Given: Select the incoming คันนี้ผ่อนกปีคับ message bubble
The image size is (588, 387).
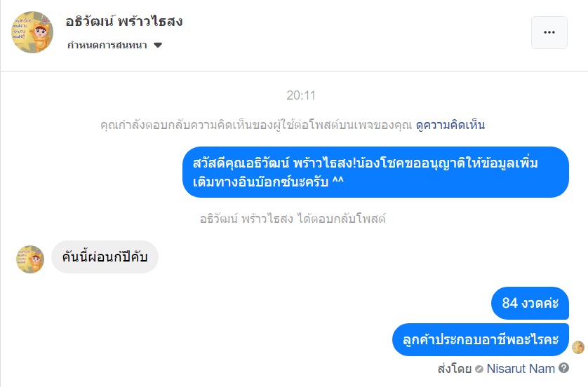Looking at the screenshot, I should (x=105, y=257).
